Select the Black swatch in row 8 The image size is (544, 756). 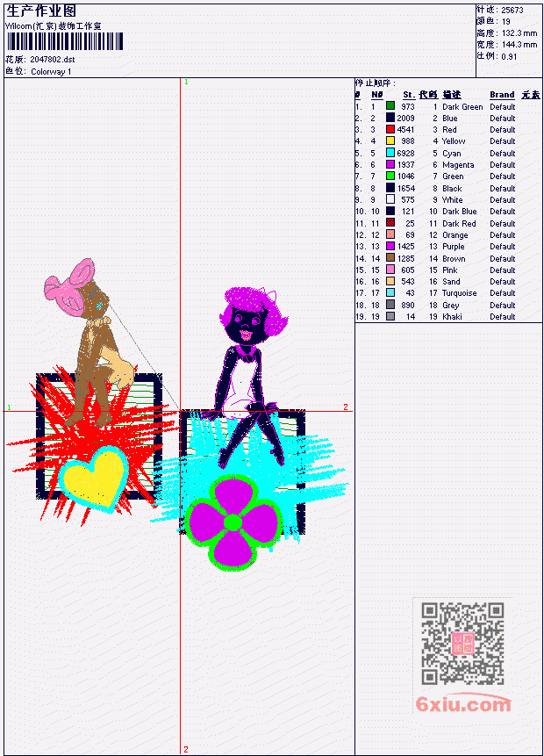point(390,188)
